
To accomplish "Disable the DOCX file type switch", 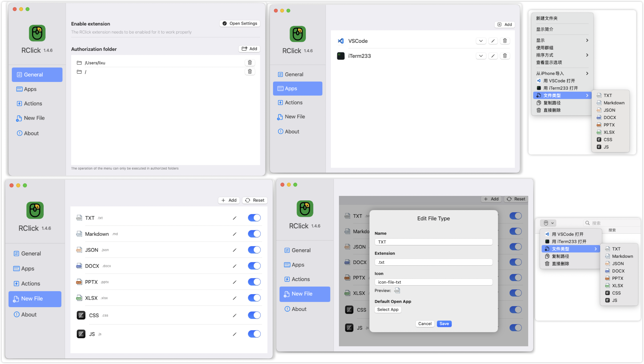I will 254,266.
